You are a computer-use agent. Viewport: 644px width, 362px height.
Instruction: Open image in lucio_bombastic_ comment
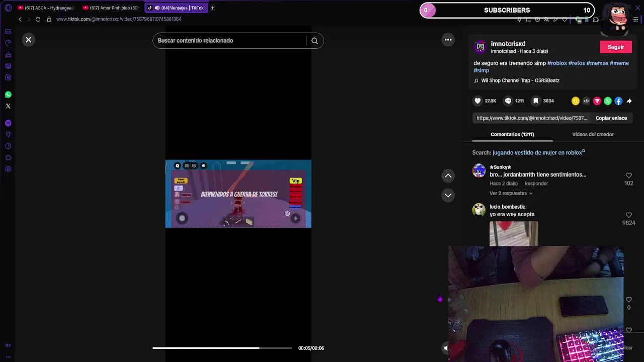coord(514,234)
